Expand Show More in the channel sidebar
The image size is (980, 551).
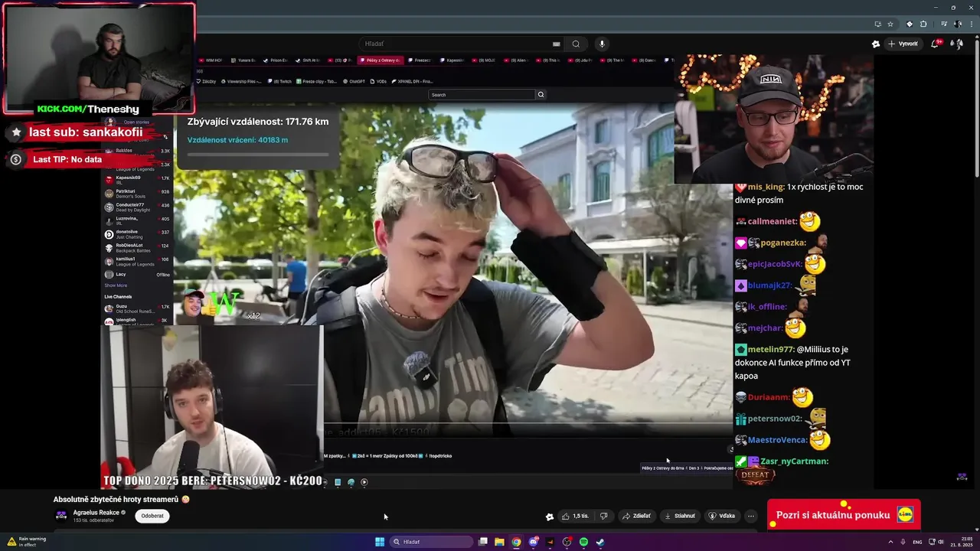coord(116,285)
